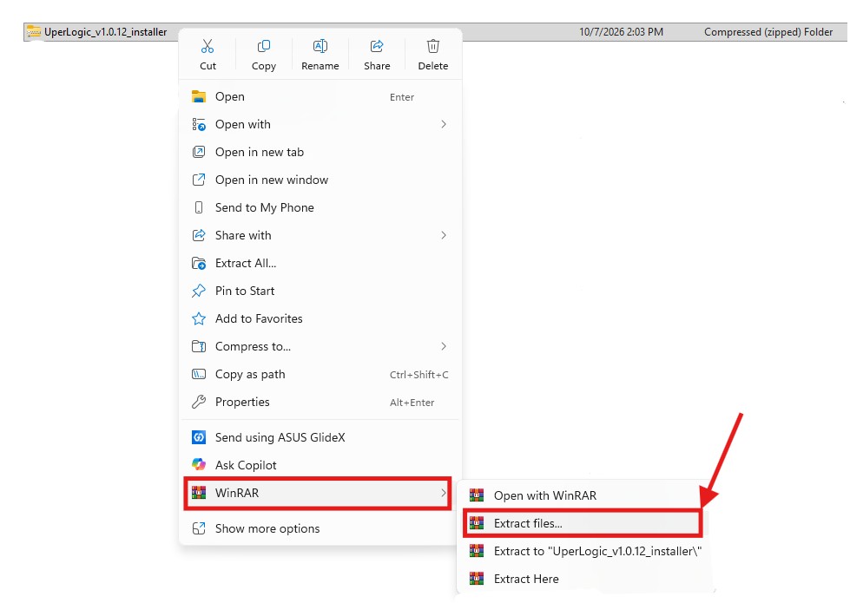Click the Show more options icon
The height and width of the screenshot is (616, 850).
(x=199, y=528)
